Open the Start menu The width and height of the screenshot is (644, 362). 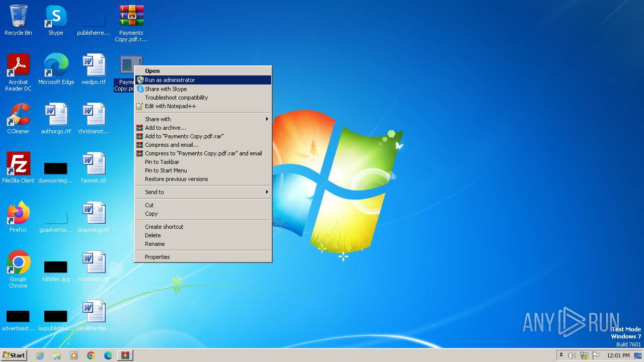click(x=14, y=355)
